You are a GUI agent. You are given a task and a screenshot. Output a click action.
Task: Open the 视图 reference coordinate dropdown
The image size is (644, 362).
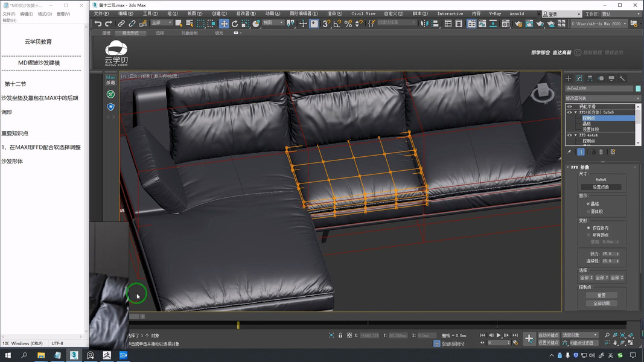pyautogui.click(x=273, y=23)
